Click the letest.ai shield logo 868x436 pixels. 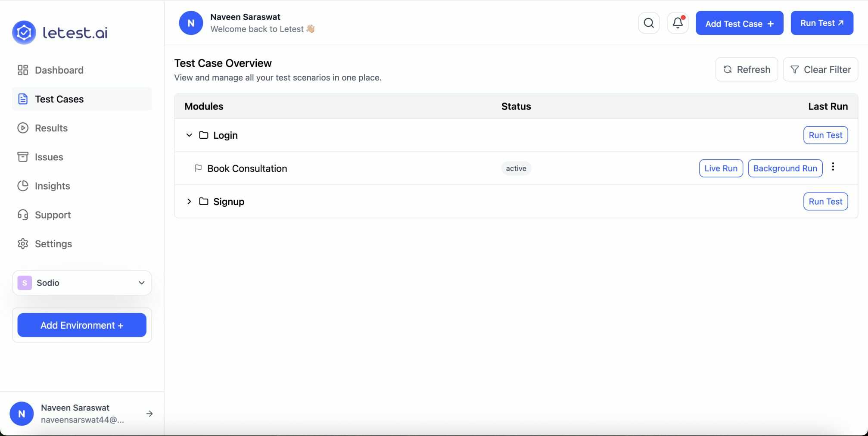tap(24, 32)
